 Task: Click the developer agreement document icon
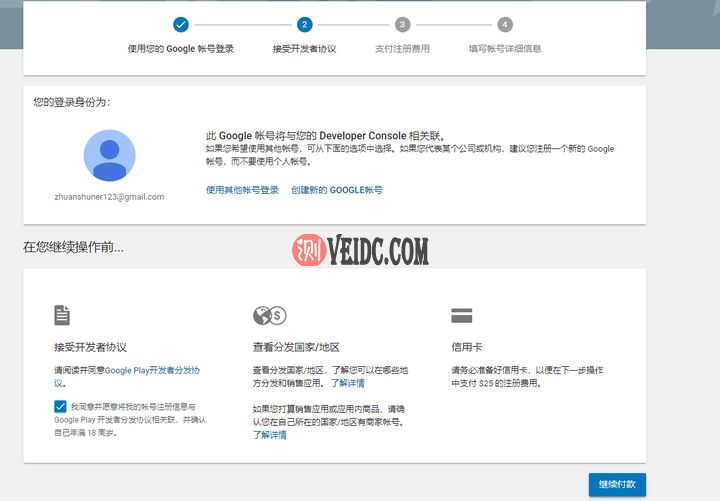click(62, 315)
